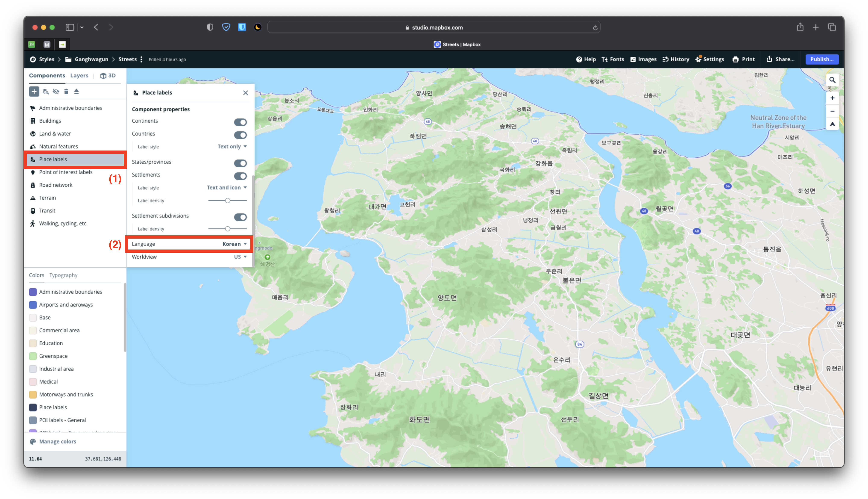Viewport: 868px width, 499px height.
Task: Reset map bearing with compass arrow
Action: point(832,124)
